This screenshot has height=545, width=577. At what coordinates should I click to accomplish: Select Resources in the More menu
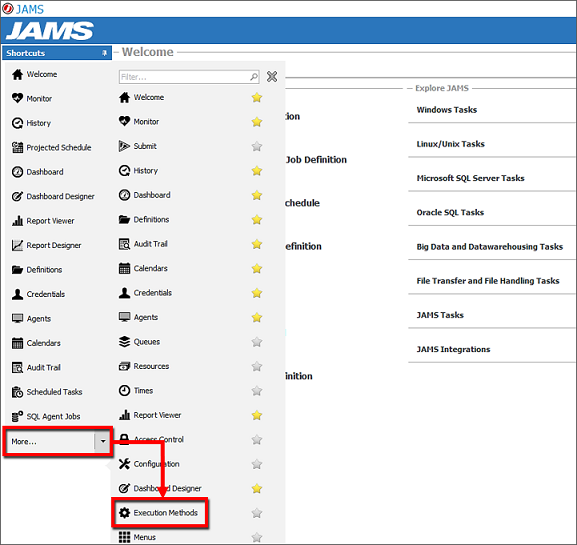(144, 366)
